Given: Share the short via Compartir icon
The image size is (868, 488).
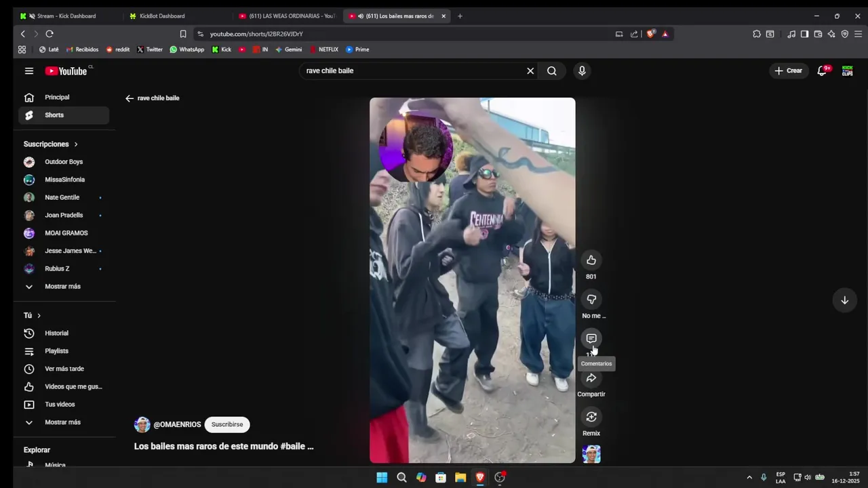Looking at the screenshot, I should [591, 378].
